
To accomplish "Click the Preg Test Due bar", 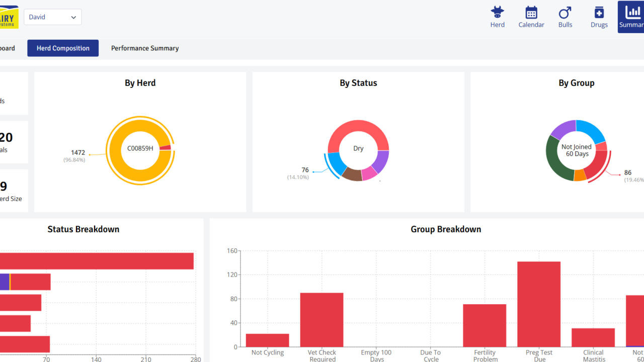I will coord(539,304).
